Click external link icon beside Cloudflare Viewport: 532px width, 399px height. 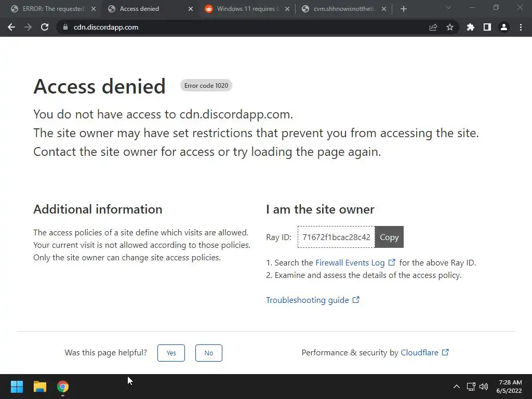point(445,352)
